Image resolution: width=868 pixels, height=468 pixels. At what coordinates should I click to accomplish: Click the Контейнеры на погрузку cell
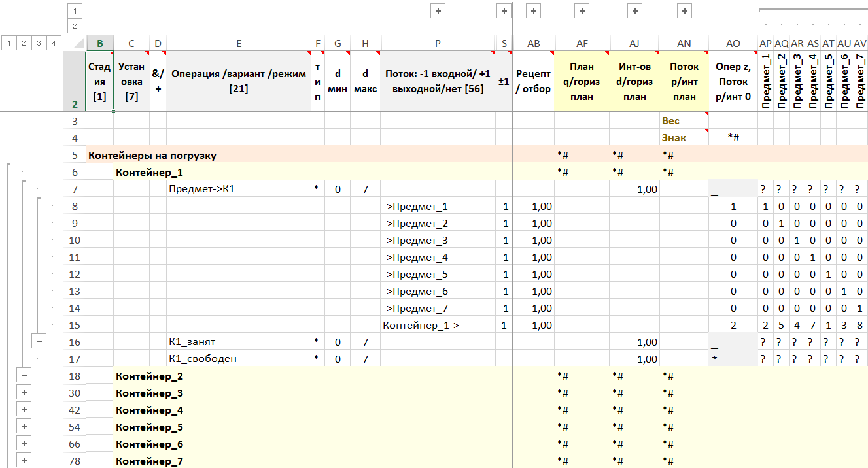[x=152, y=156]
